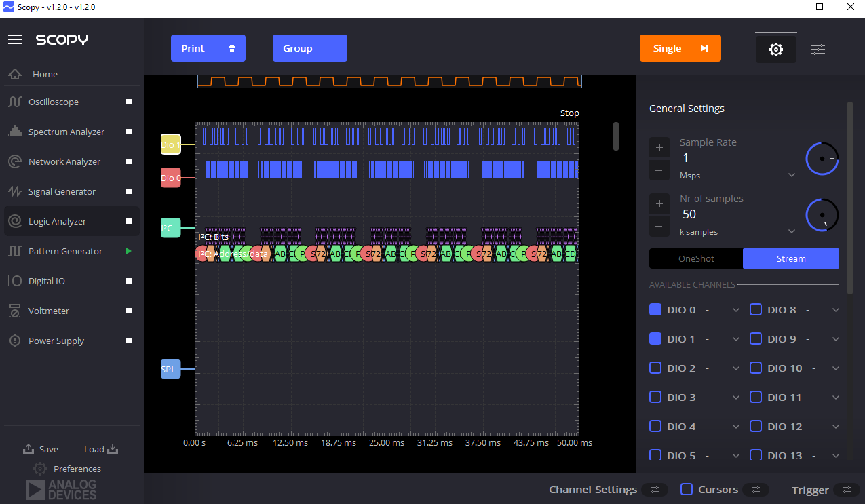Expand DIO 8 trigger dropdown
This screenshot has width=865, height=504.
(x=836, y=310)
